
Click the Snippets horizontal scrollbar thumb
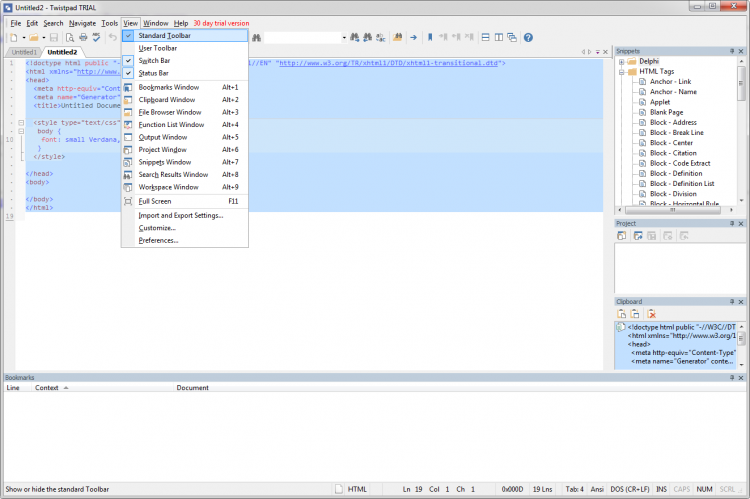(x=673, y=210)
